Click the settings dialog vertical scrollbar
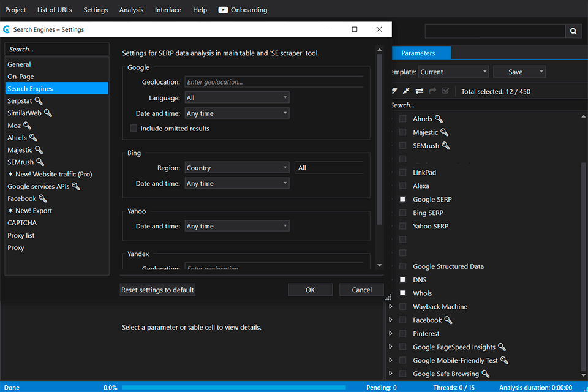This screenshot has height=392, width=588. click(x=380, y=139)
